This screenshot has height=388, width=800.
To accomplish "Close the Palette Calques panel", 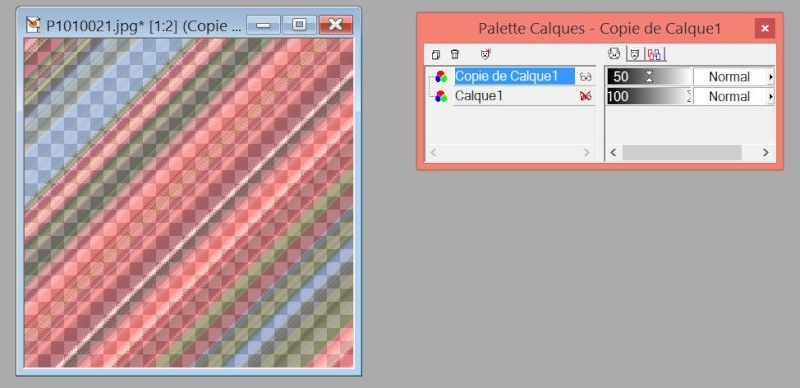I will coord(765,29).
